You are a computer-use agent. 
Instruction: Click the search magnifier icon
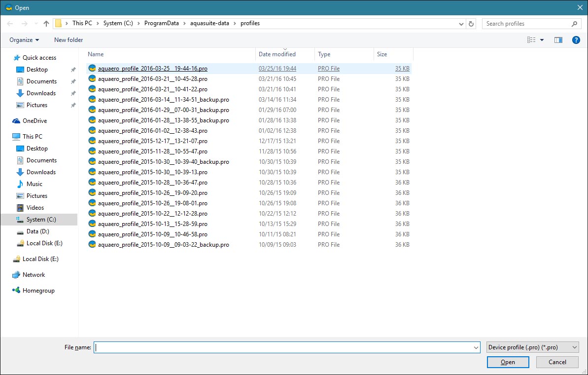(x=574, y=24)
